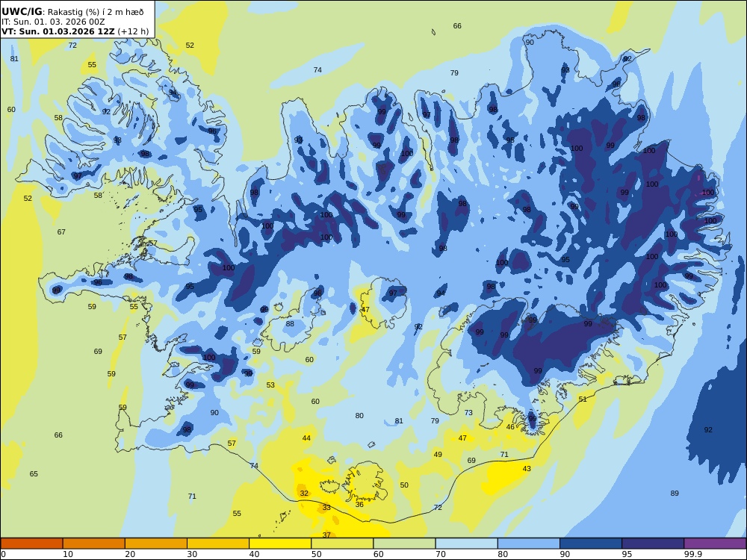The height and width of the screenshot is (560, 747).
Task: Click the offshore value "67" on the map
Action: click(x=61, y=232)
